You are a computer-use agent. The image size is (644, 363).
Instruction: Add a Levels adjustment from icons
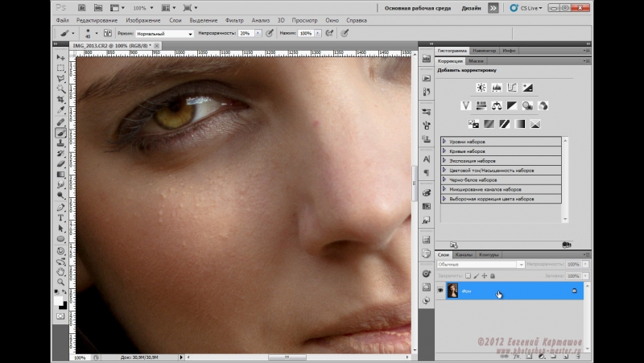click(x=495, y=87)
